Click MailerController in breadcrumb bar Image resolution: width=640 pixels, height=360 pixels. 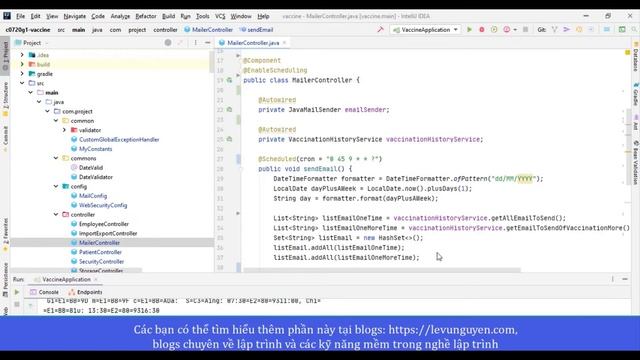[x=209, y=29]
